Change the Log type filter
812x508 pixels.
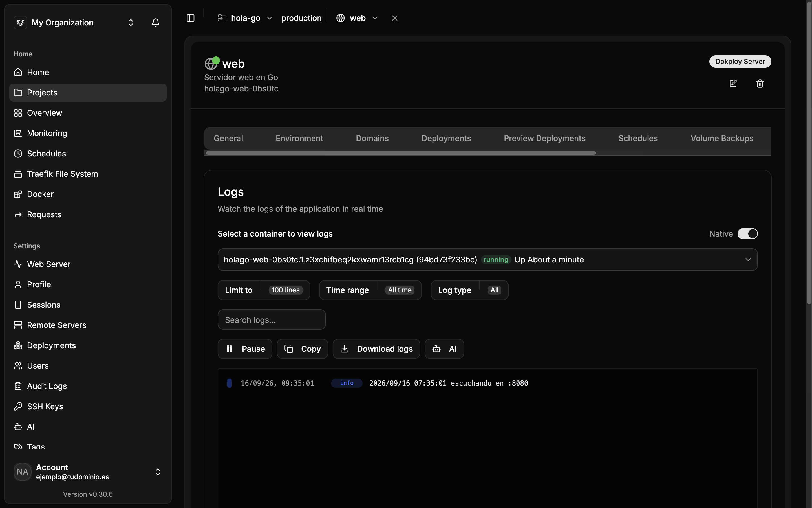(469, 290)
